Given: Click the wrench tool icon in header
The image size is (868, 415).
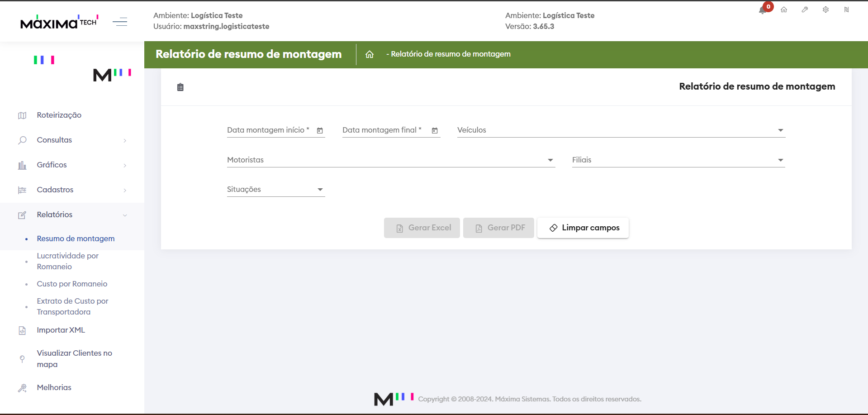Looking at the screenshot, I should (x=805, y=10).
